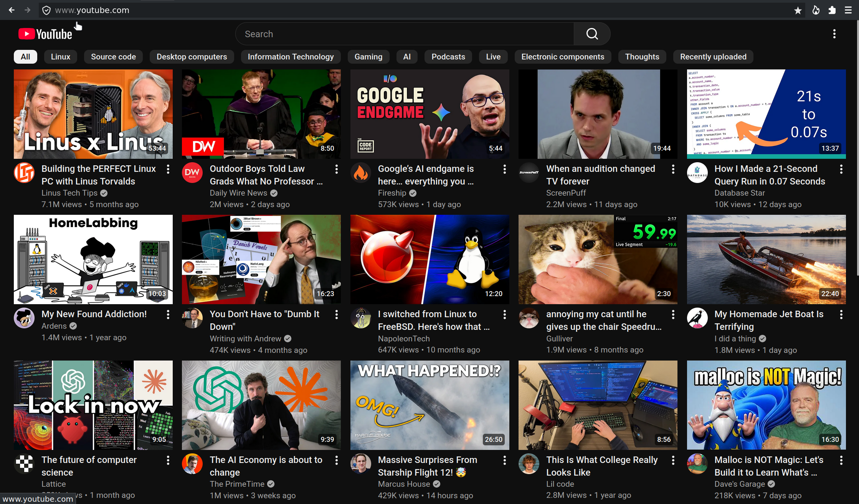Open Database Star channel avatar
Viewport: 859px width, 504px height.
697,173
